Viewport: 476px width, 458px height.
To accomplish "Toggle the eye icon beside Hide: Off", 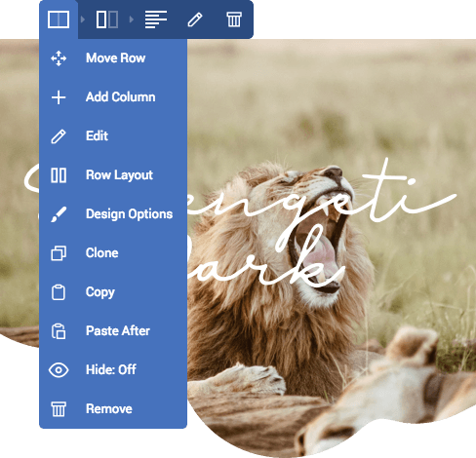I will click(59, 370).
